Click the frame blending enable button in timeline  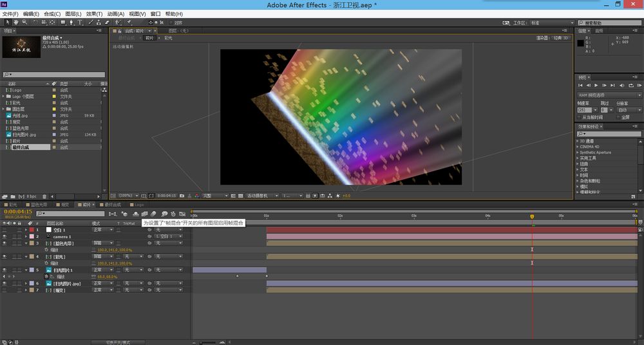[145, 213]
